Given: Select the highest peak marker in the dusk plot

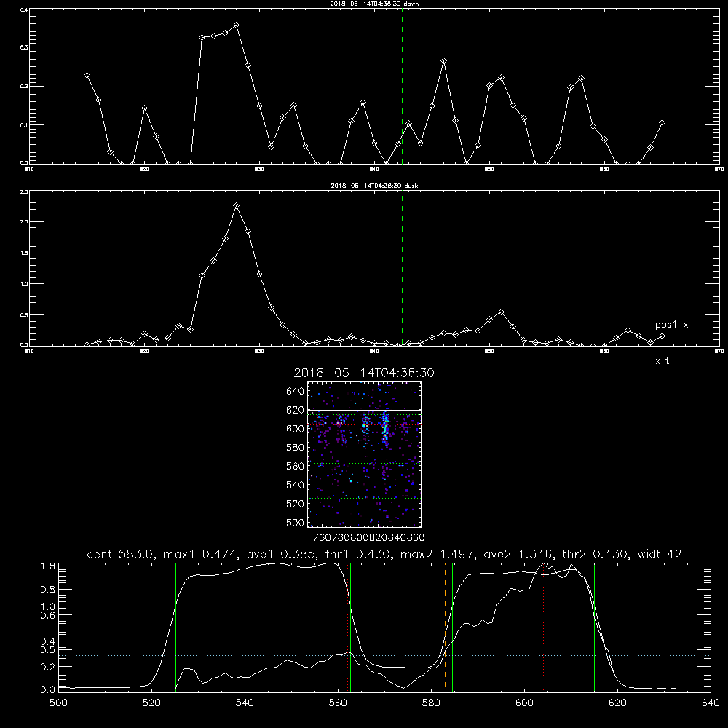Looking at the screenshot, I should [237, 206].
